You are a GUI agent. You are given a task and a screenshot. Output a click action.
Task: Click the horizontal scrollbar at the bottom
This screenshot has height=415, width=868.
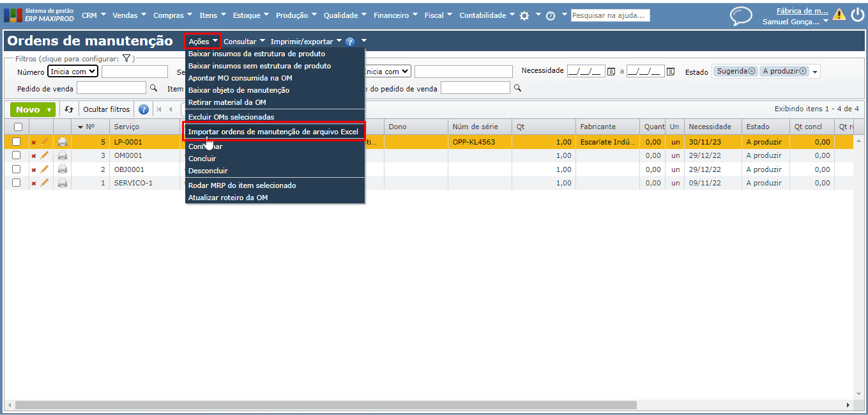click(326, 405)
